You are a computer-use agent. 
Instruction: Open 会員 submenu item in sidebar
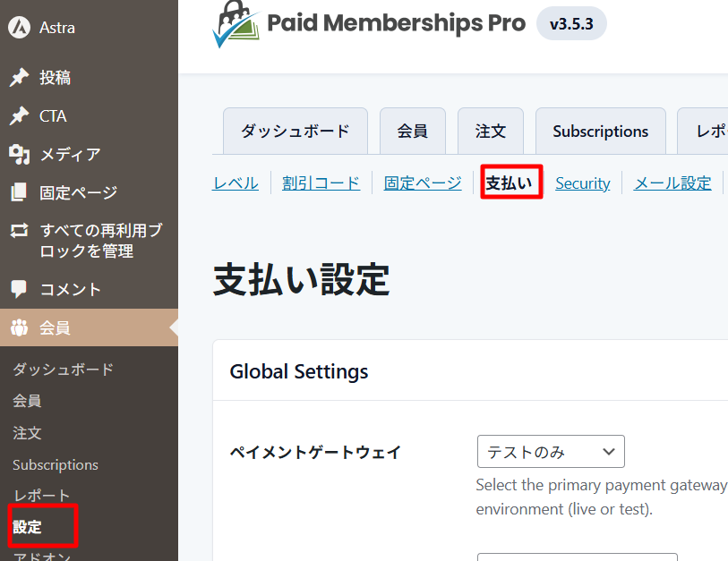(x=27, y=401)
